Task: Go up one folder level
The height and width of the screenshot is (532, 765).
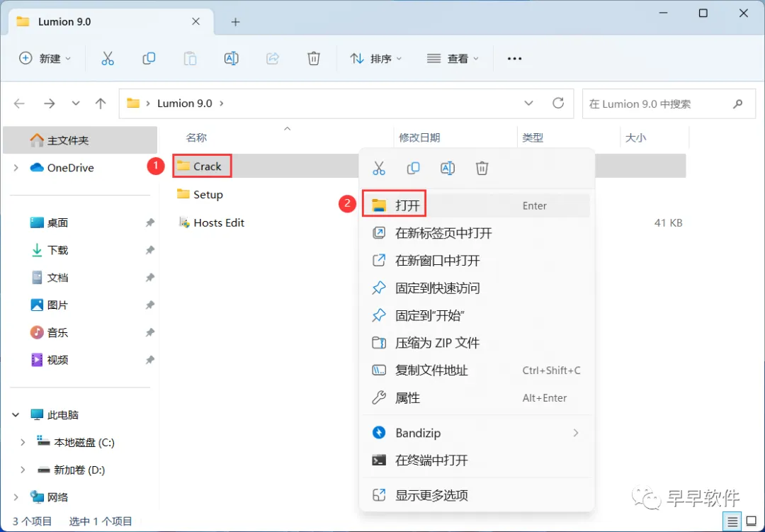Action: [x=101, y=103]
